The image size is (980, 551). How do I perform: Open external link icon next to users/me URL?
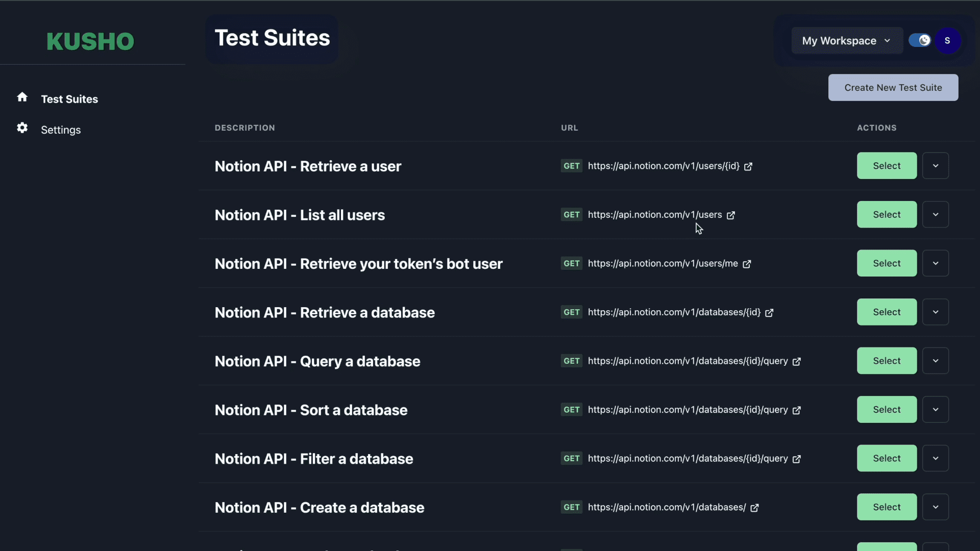coord(747,264)
